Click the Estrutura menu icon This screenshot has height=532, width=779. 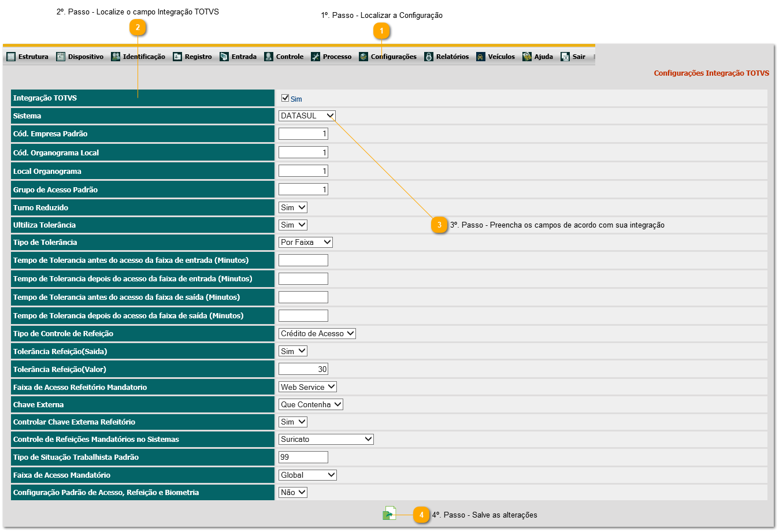(x=11, y=57)
